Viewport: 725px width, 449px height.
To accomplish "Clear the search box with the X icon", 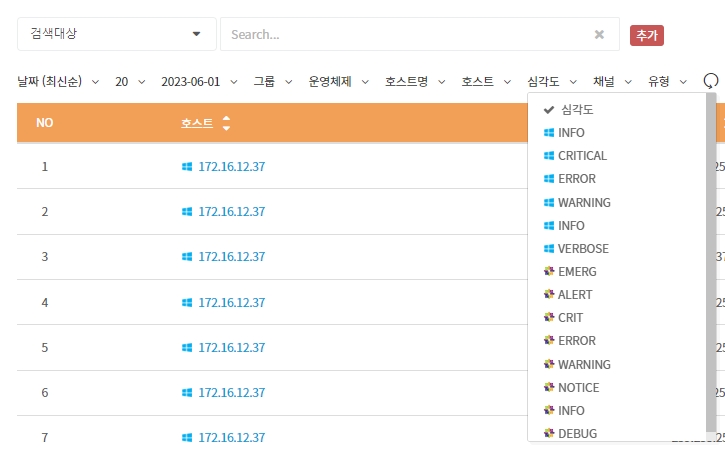I will point(599,34).
